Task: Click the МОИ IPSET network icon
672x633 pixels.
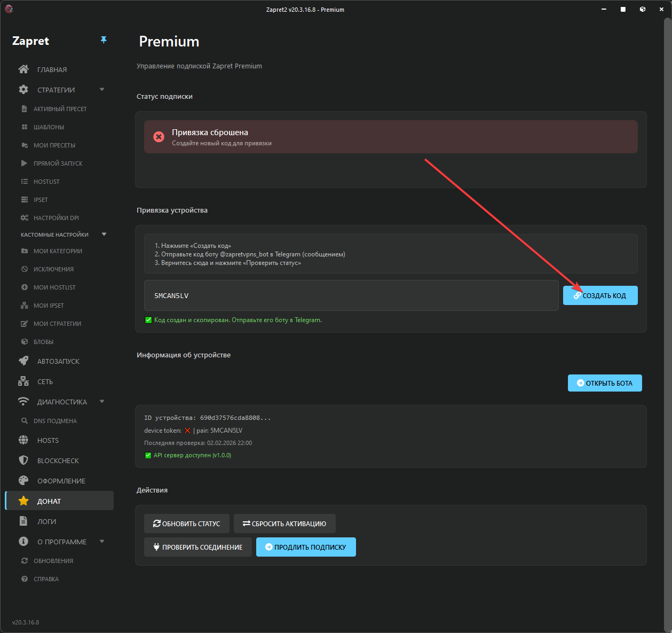Action: [x=24, y=306]
